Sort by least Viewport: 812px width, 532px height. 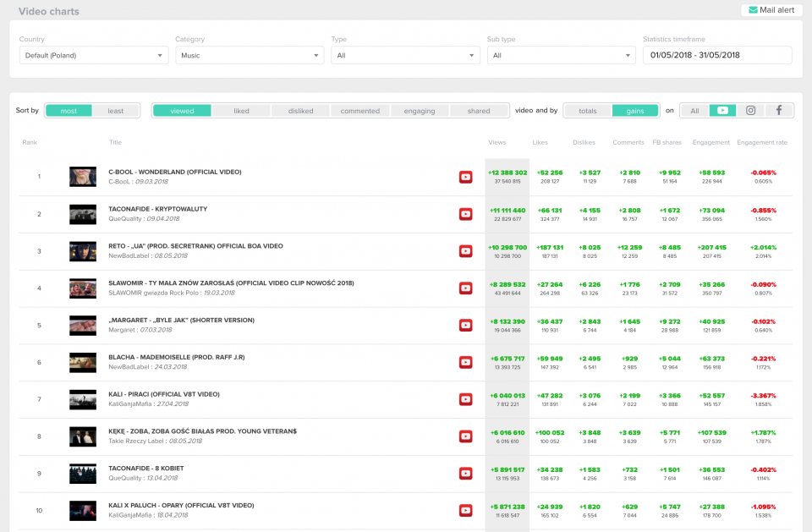116,111
